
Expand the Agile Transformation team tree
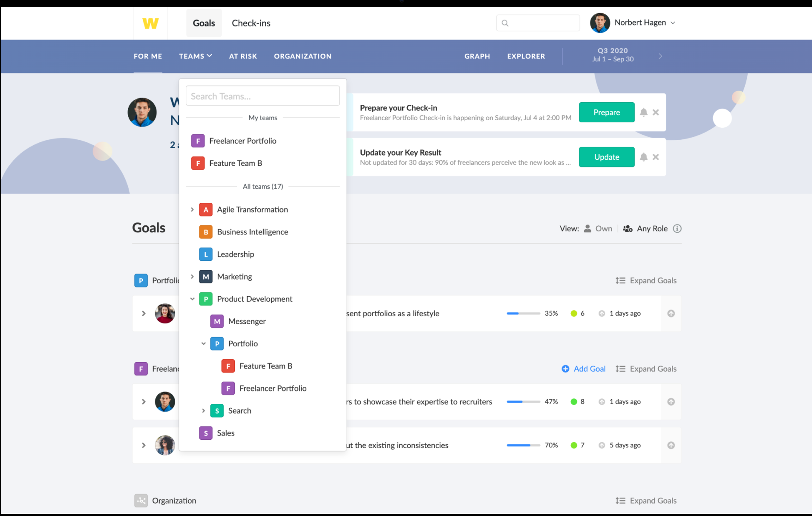(192, 209)
